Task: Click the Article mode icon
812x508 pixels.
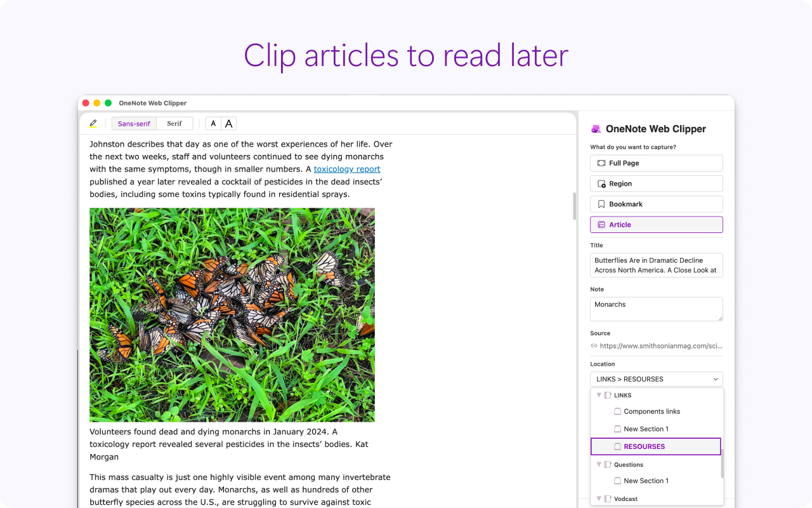Action: (x=601, y=225)
